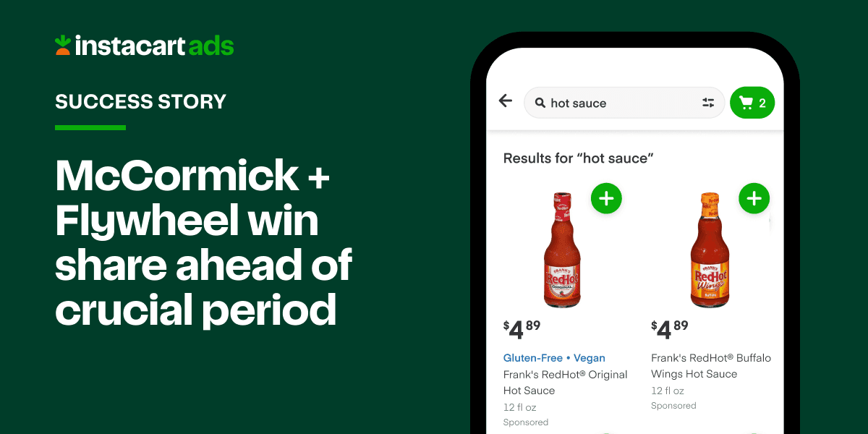
Task: Click the McCormick + Flywheel headline
Action: 203,242
